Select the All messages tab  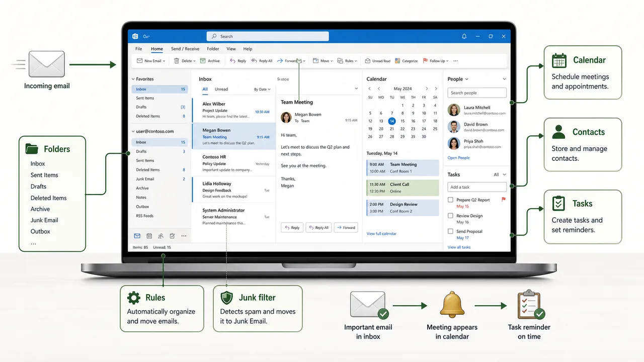(x=205, y=89)
